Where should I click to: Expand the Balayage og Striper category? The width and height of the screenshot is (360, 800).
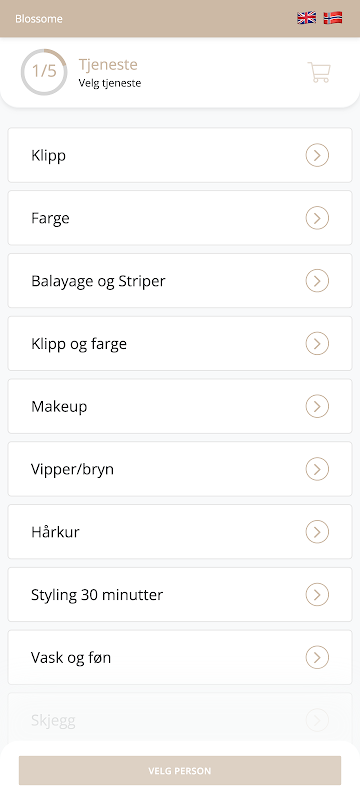point(180,281)
